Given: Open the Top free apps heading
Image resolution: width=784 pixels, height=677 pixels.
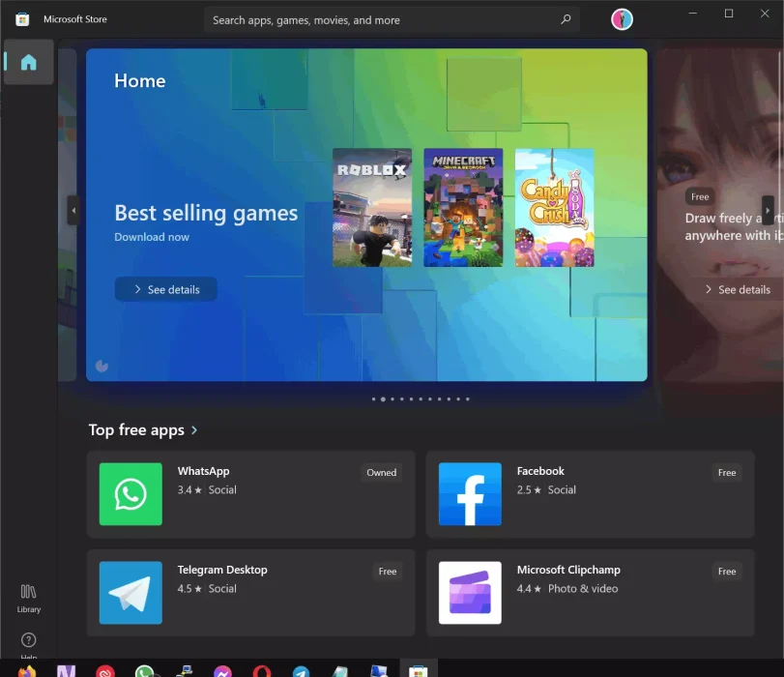Looking at the screenshot, I should 136,429.
